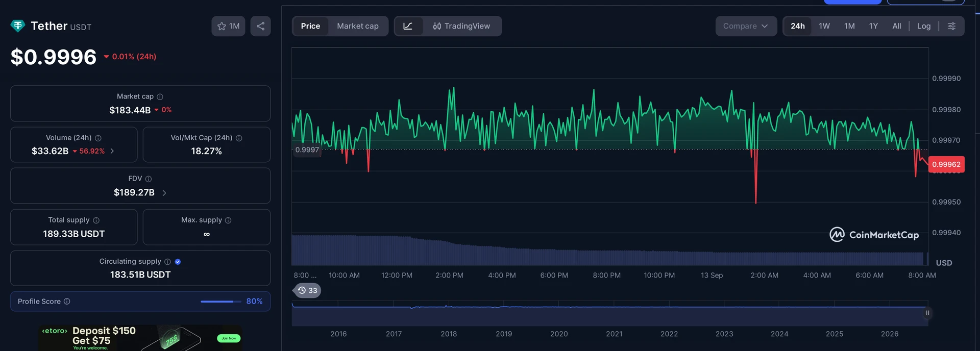Click the $183.44B market cap value

pos(130,110)
